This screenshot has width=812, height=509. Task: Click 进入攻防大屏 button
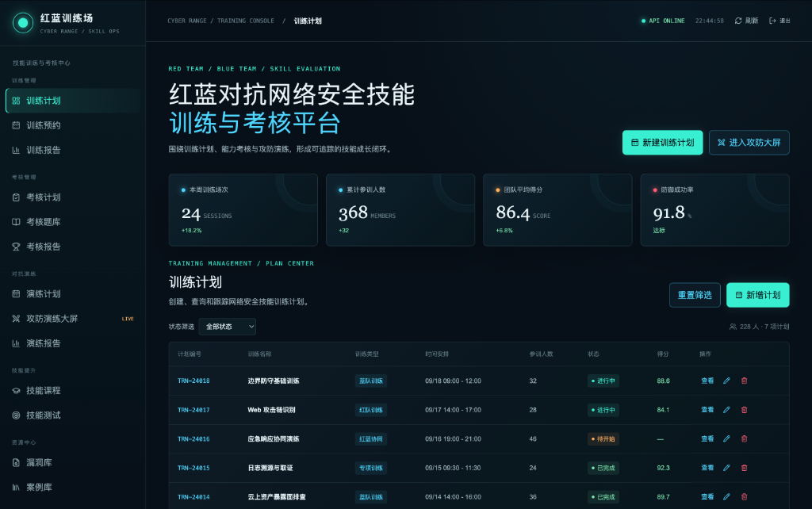point(749,143)
